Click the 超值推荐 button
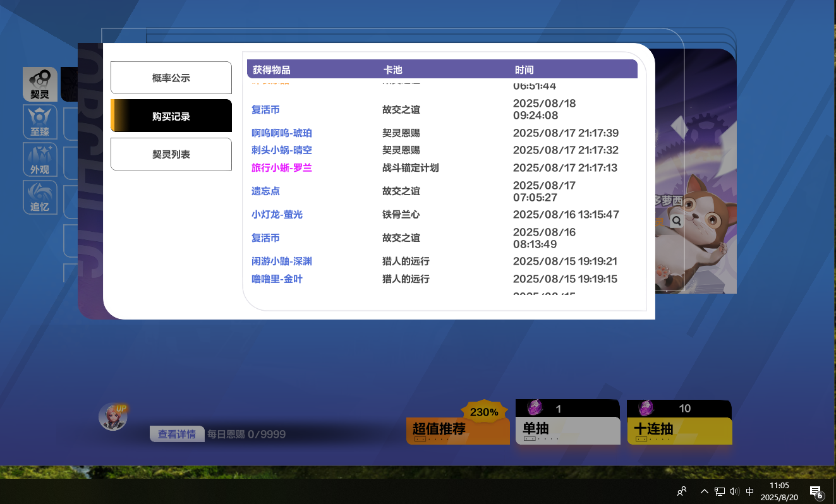The image size is (836, 504). click(x=458, y=431)
